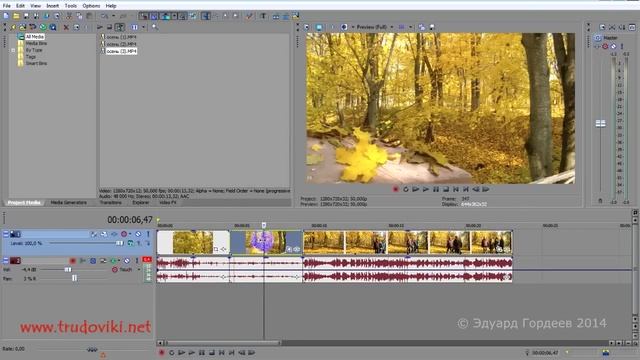Click Copy Snapshot to Clipboard icon
640x360 pixels.
[422, 27]
